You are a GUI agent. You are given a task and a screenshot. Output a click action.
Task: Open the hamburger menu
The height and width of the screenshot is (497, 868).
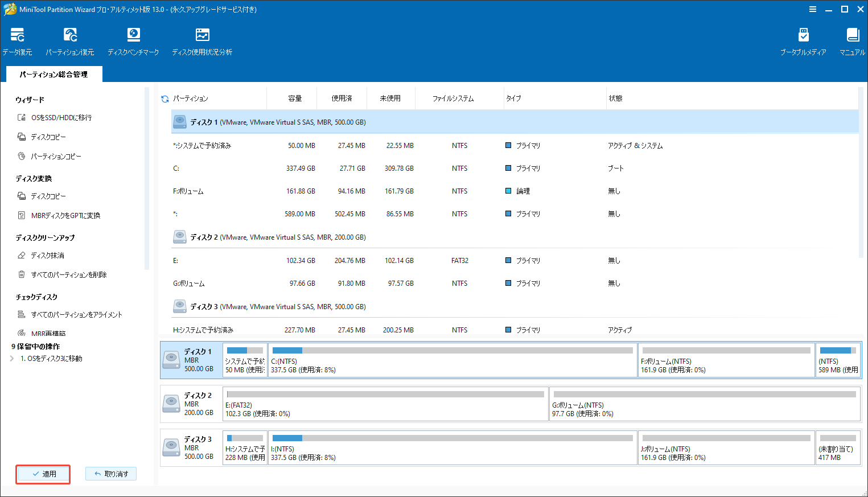(x=812, y=9)
